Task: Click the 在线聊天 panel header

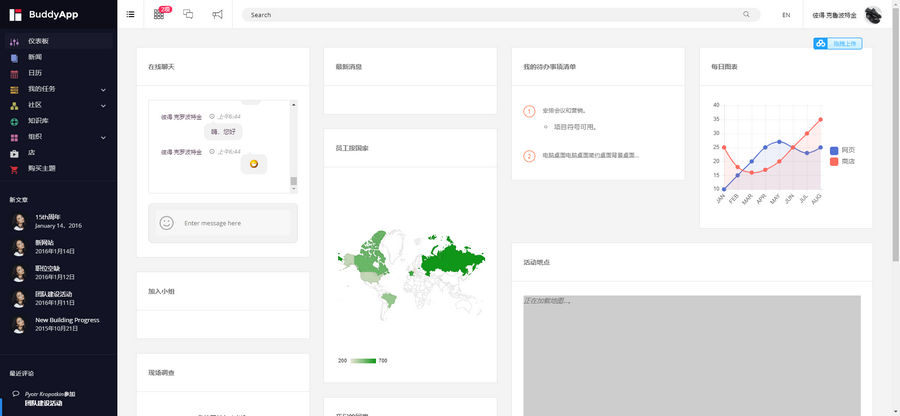Action: tap(223, 67)
